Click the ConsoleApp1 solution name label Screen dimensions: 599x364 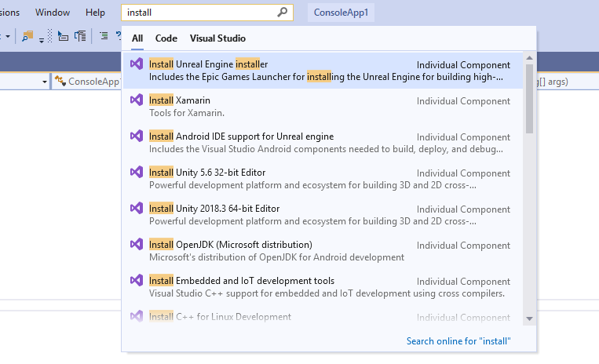(x=341, y=13)
